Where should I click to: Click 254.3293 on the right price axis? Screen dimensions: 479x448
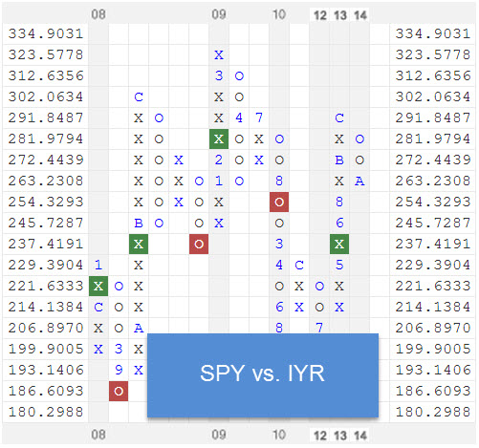pos(433,202)
